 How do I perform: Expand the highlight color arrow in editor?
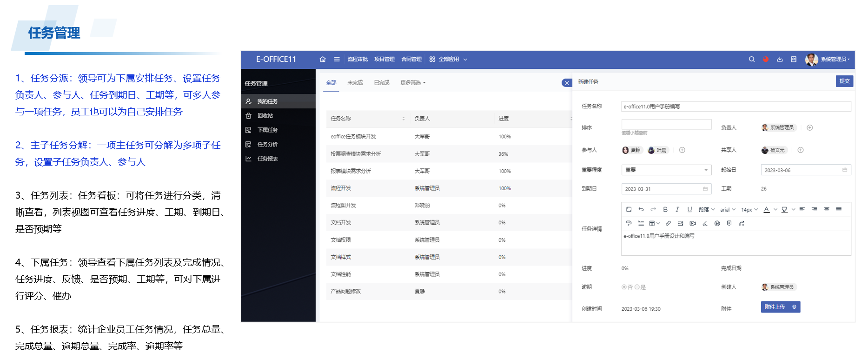coord(793,210)
